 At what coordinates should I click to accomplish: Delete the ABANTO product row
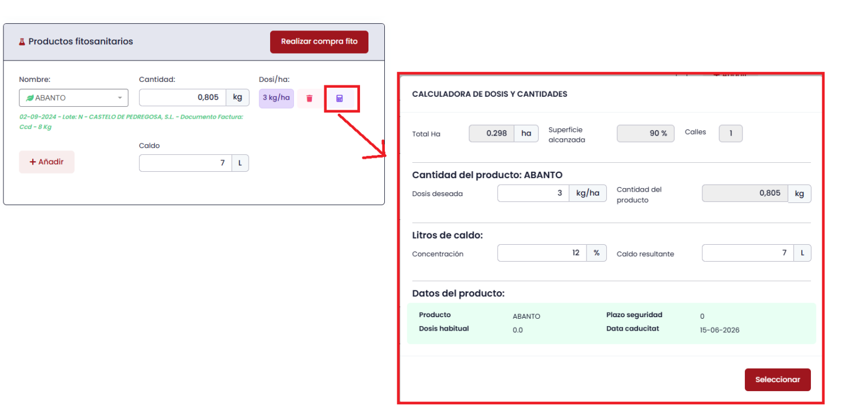(x=309, y=98)
